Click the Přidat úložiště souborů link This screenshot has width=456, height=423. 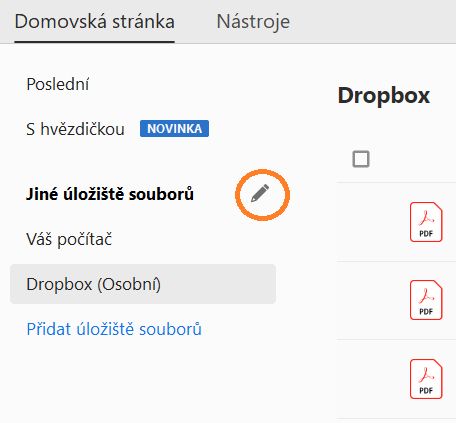pos(114,329)
